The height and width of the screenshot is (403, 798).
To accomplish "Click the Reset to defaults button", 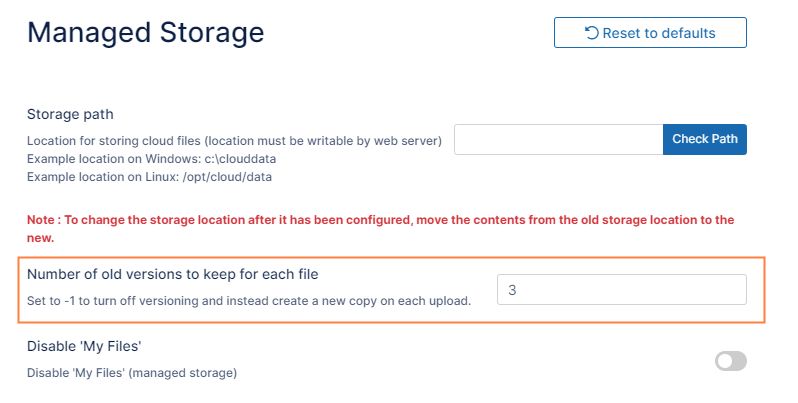I will (650, 33).
